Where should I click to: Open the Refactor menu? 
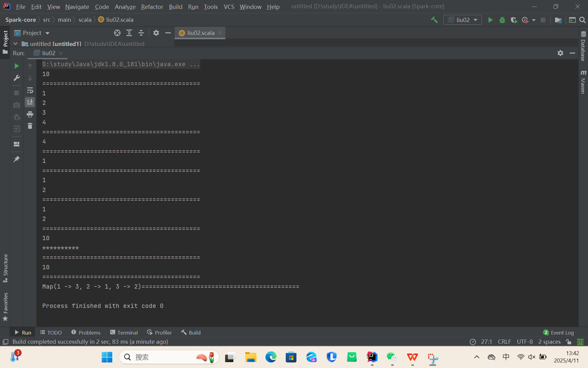152,6
